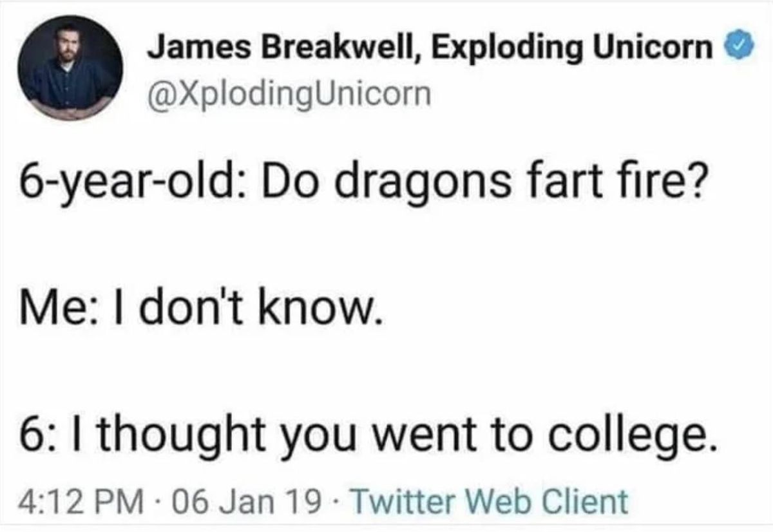This screenshot has height=532, width=773.
Task: Visit the @XplodingUnicorn handle link
Action: coord(287,94)
